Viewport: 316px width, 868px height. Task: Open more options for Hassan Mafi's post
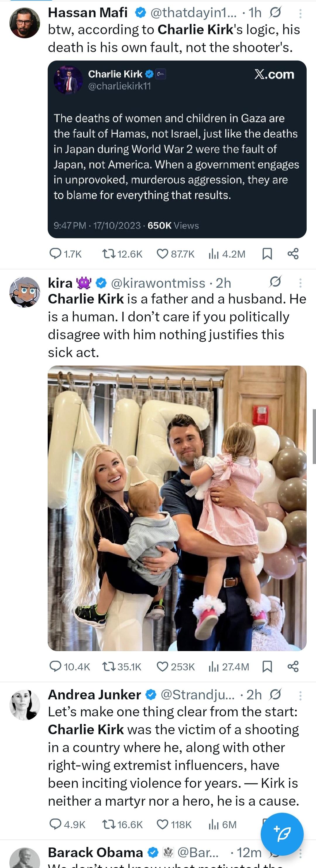click(x=300, y=13)
